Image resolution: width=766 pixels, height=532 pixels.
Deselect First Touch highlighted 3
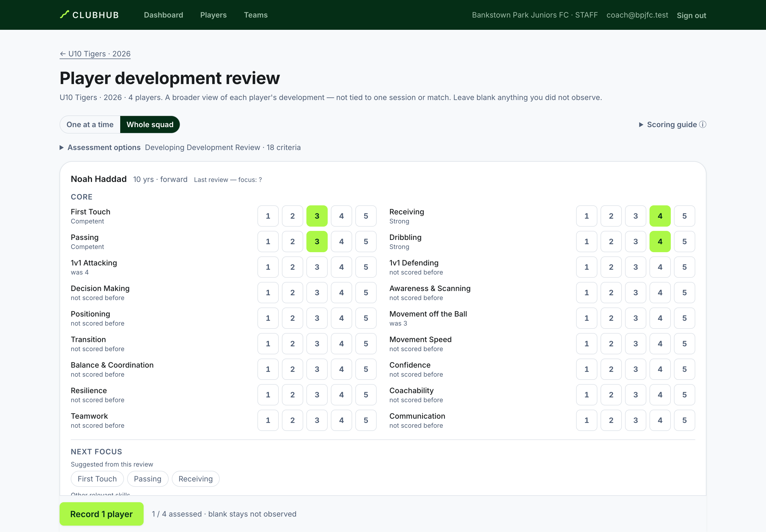pos(317,216)
